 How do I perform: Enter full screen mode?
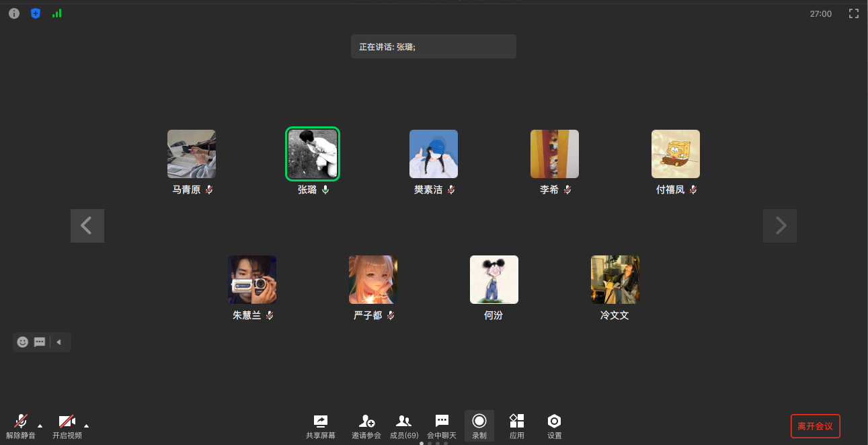coord(854,13)
